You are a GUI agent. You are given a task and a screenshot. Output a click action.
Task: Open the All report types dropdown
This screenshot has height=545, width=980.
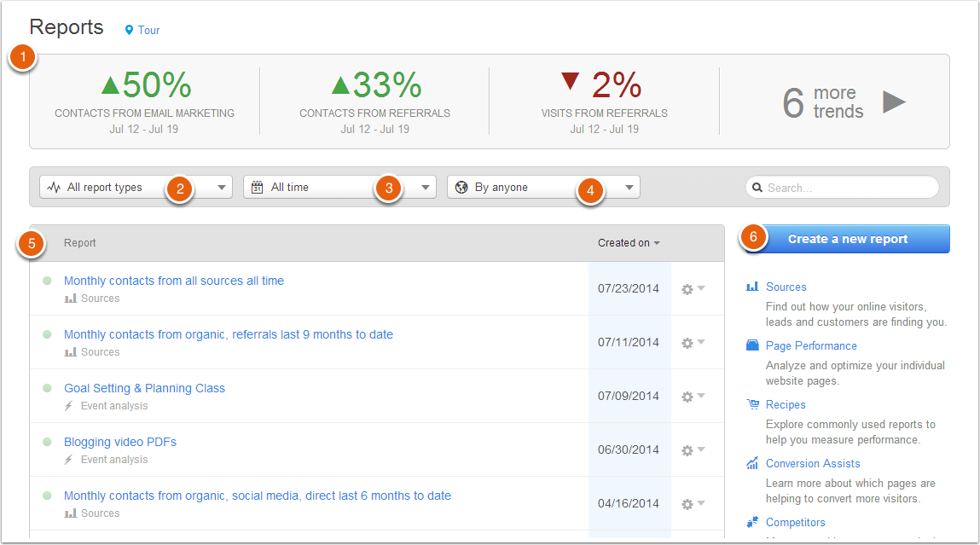(x=136, y=188)
